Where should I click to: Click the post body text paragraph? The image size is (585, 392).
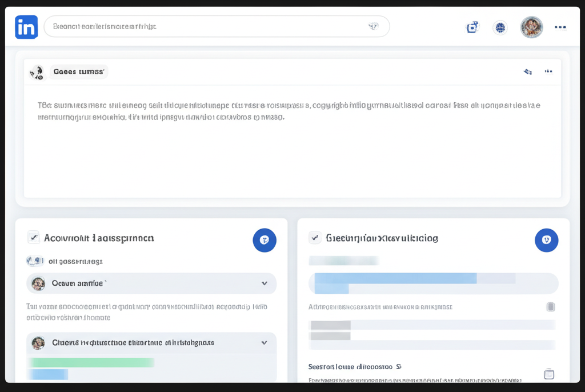(289, 111)
